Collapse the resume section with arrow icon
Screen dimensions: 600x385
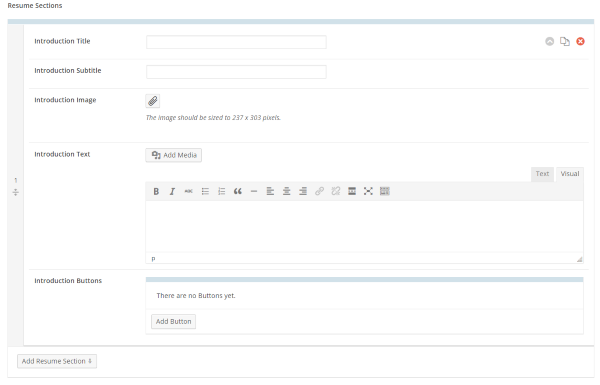[549, 41]
